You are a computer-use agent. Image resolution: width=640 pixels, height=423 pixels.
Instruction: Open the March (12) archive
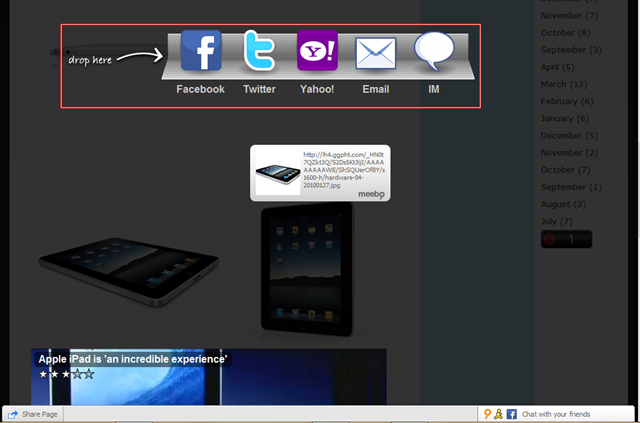[x=564, y=84]
